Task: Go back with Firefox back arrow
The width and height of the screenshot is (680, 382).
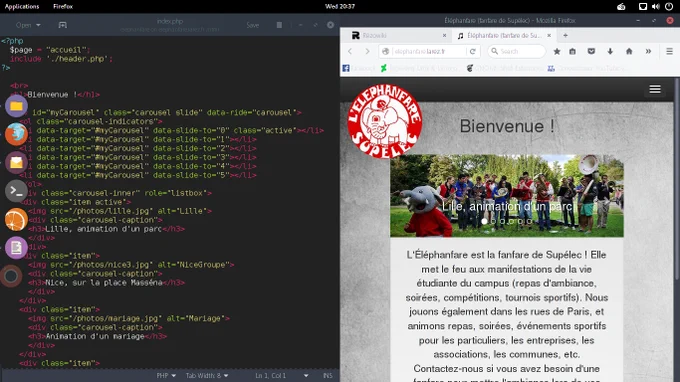Action: (350, 51)
